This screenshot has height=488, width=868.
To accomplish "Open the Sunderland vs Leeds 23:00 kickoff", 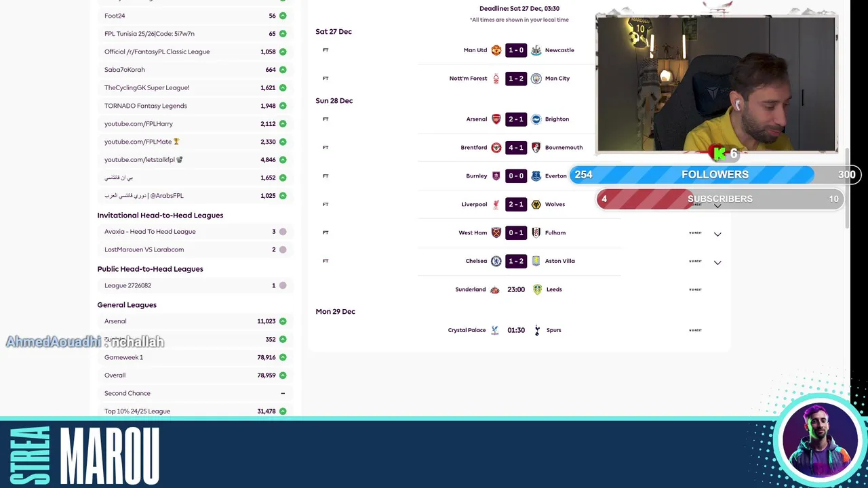I will pos(516,289).
